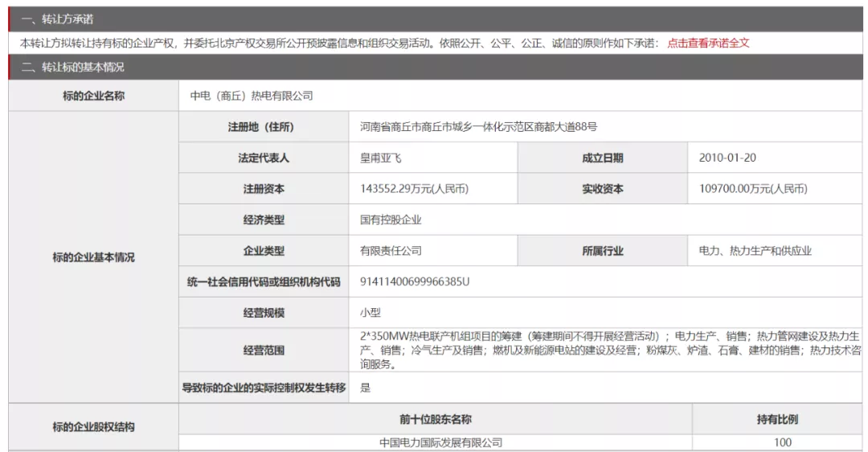The width and height of the screenshot is (868, 452).
Task: Select industry value 电力、热力生产和供应业
Action: [x=755, y=251]
